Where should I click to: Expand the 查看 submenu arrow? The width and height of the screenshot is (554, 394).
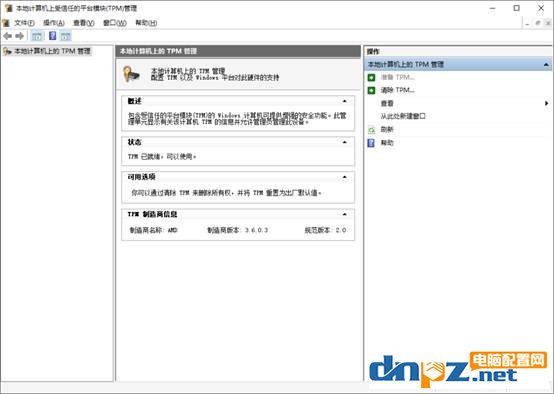pos(546,103)
